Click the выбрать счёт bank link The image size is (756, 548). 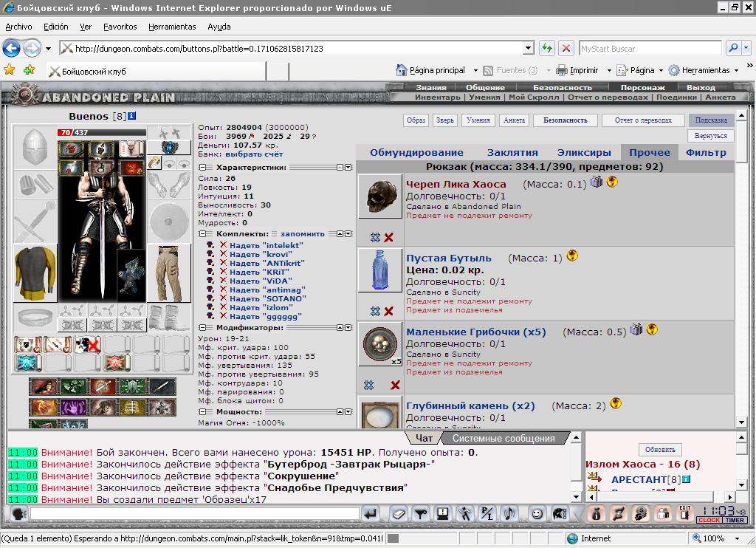(254, 154)
